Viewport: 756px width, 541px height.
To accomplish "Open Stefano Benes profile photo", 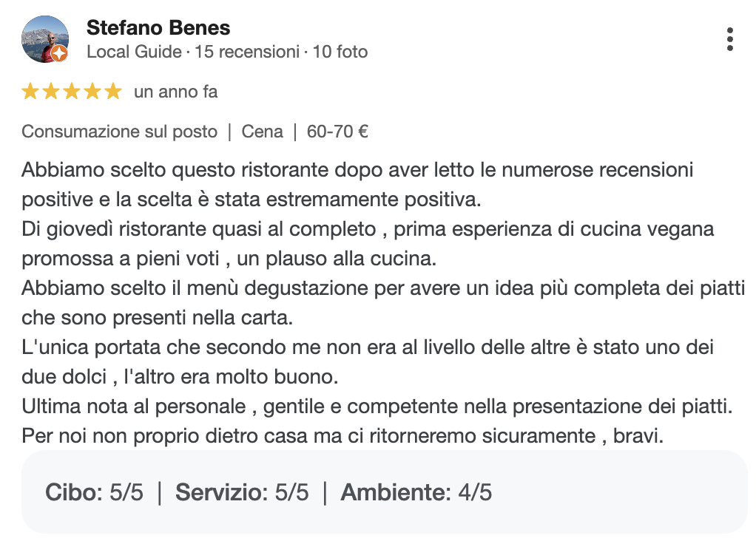I will tap(44, 39).
